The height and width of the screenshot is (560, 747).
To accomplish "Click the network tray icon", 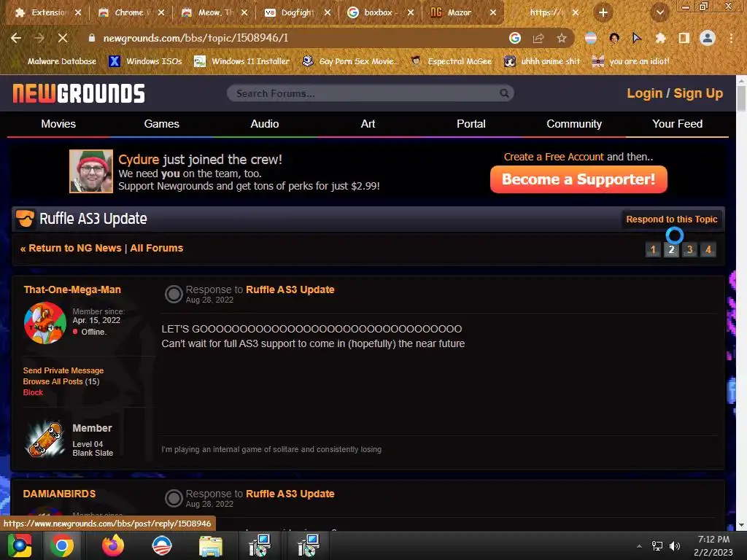I will tap(657, 546).
